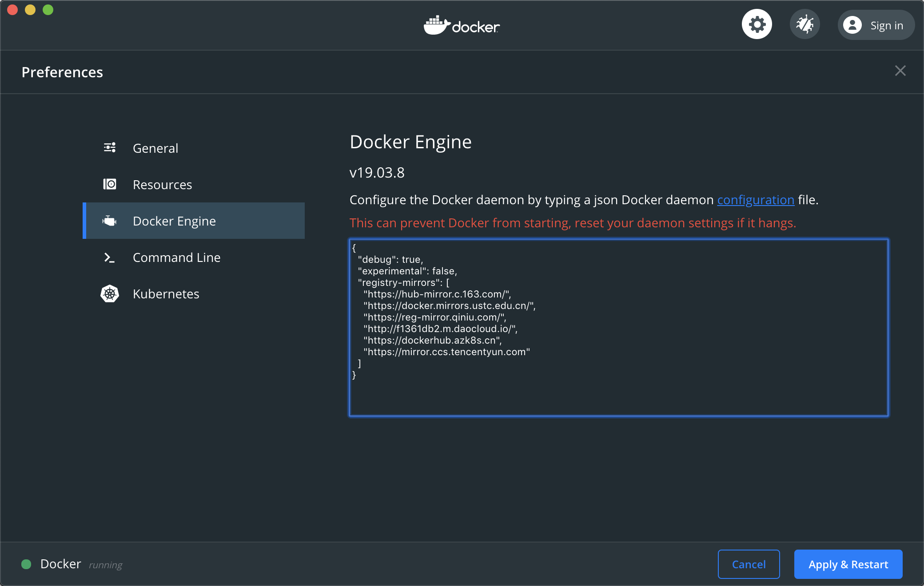Click the Docker Engine icon in sidebar
The height and width of the screenshot is (586, 924).
point(110,221)
